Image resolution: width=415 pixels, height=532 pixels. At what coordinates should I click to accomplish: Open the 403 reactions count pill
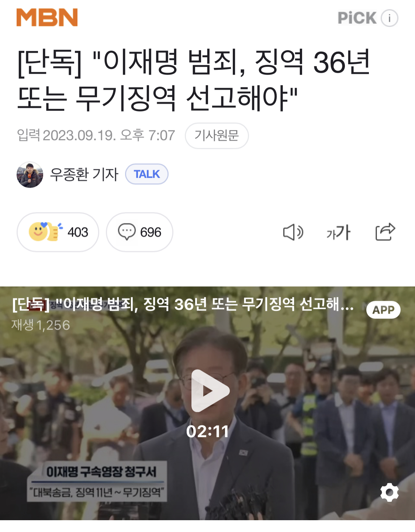58,232
